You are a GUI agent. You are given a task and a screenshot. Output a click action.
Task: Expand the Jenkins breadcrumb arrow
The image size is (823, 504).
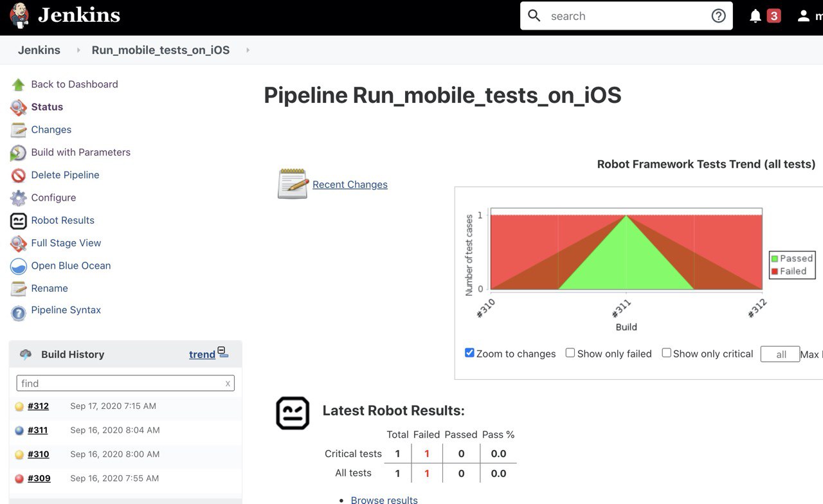[78, 50]
